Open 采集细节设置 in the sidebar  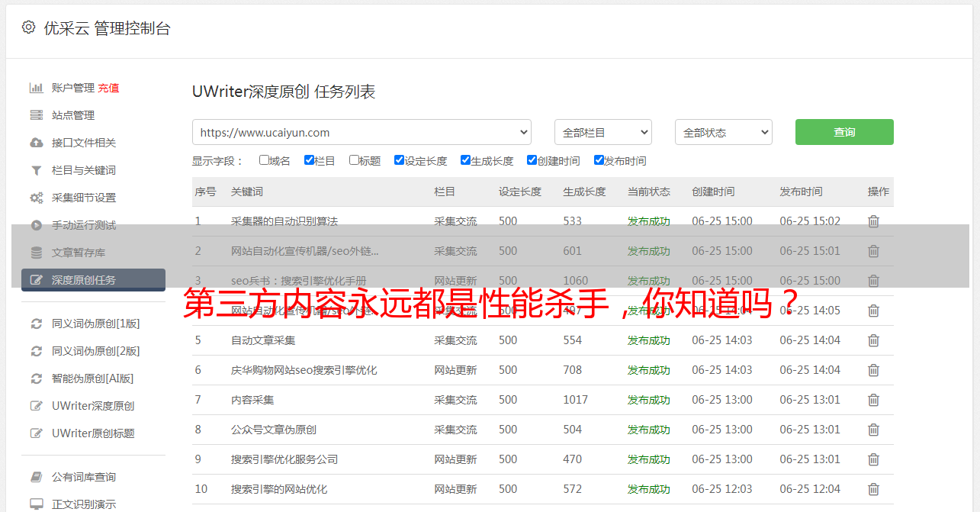pos(84,198)
